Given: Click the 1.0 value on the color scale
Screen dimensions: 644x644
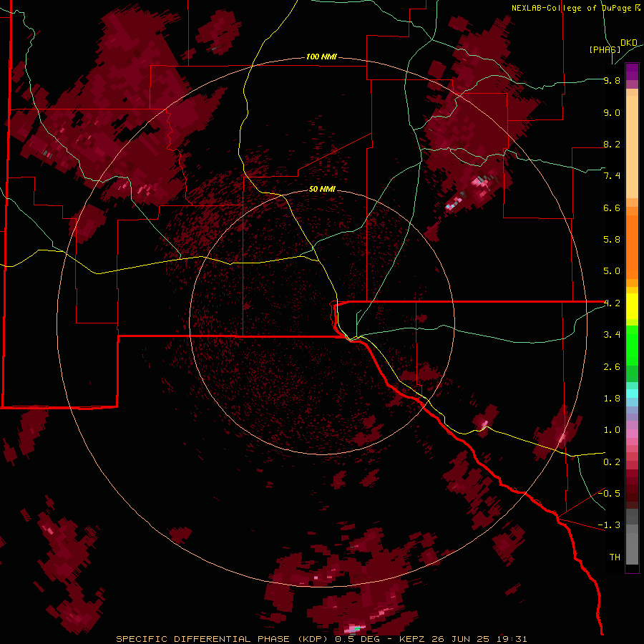Looking at the screenshot, I should (x=612, y=430).
